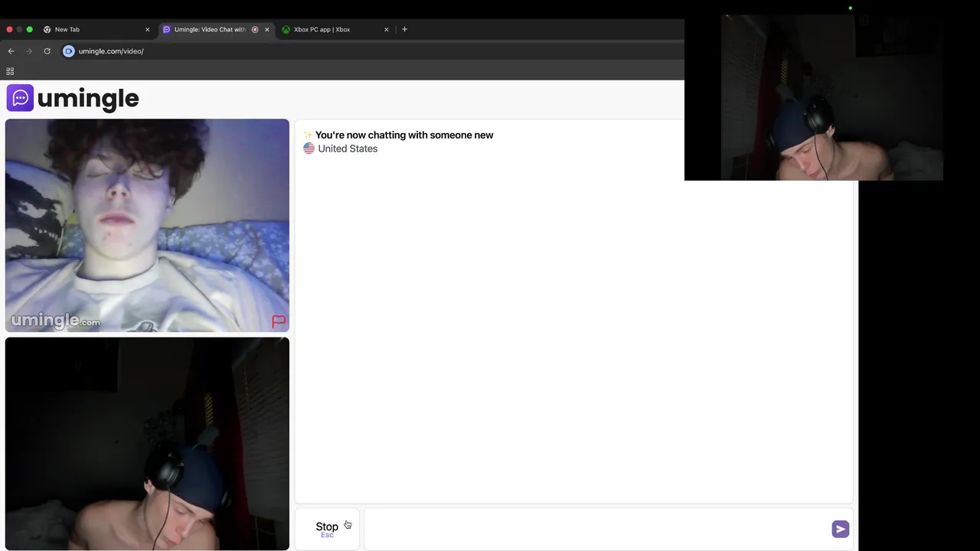
Task: Open a new browser tab with plus
Action: click(404, 30)
